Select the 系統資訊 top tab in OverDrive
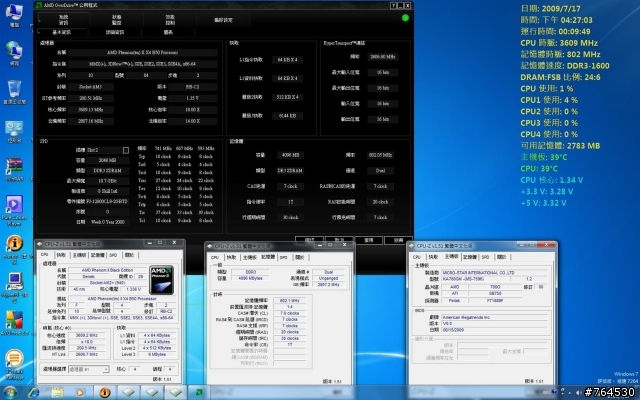 coord(63,20)
